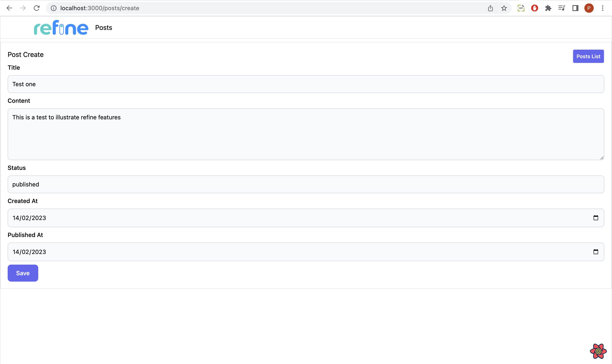Open Published At calendar picker
Screen dimensions: 612x364
click(x=596, y=252)
